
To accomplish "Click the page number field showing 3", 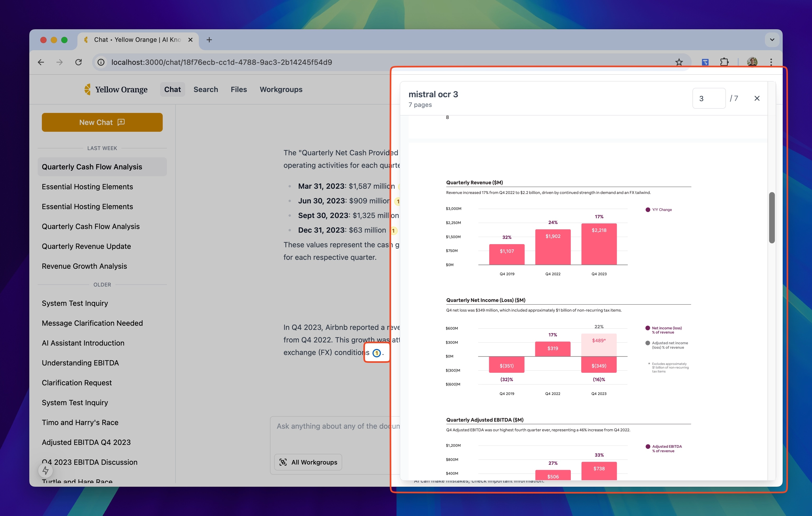I will 709,98.
